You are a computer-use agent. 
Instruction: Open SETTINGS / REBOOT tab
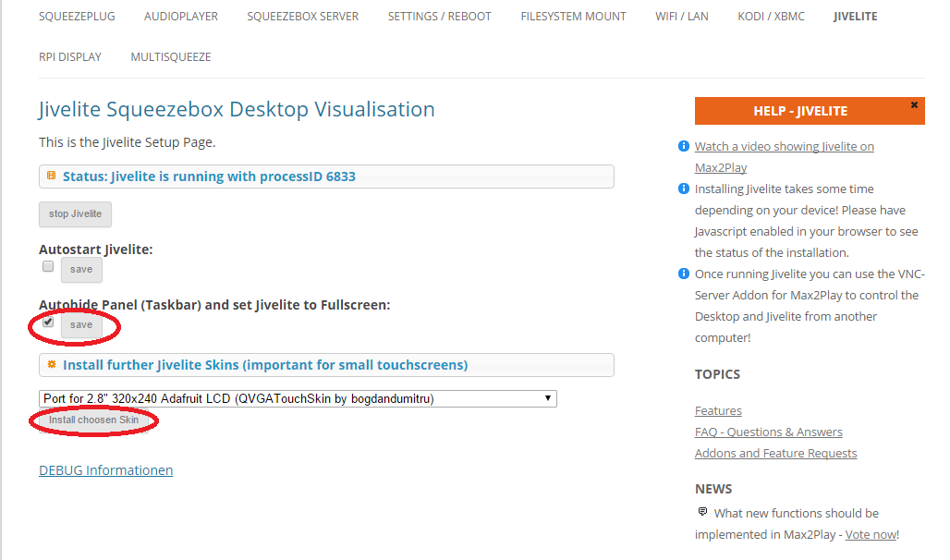pyautogui.click(x=439, y=17)
